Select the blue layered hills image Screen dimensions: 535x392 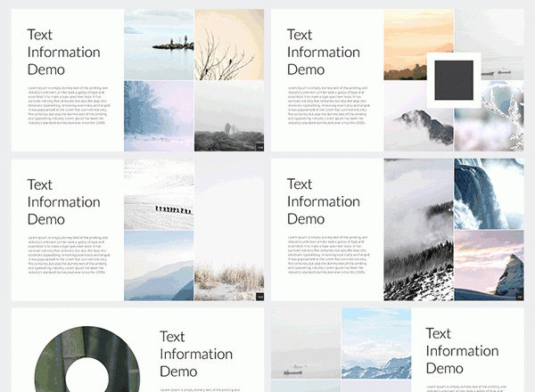[x=159, y=265]
